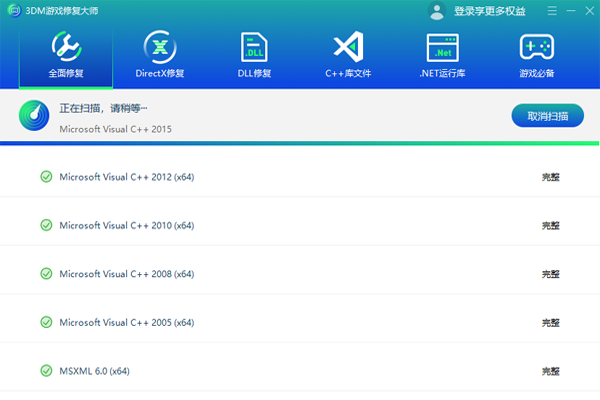
Task: Click the user avatar profile icon
Action: point(437,11)
